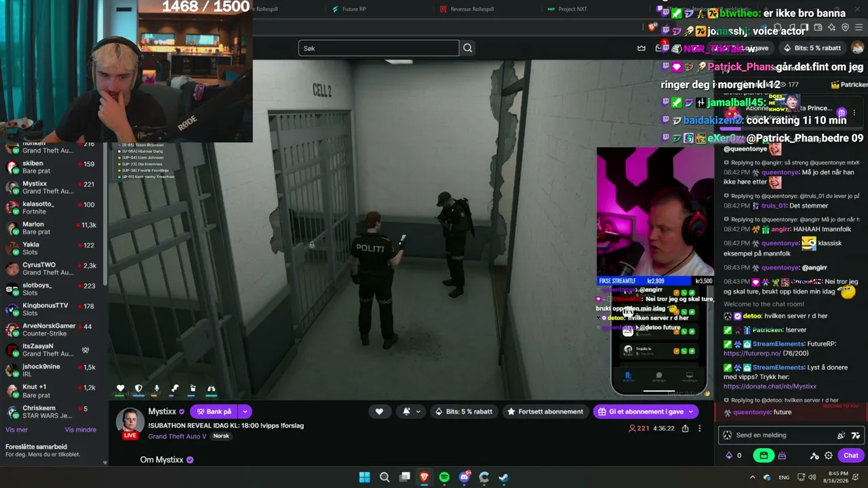Open Brave Leo AI sparkle icon
Image resolution: width=868 pixels, height=488 pixels.
pos(831,28)
